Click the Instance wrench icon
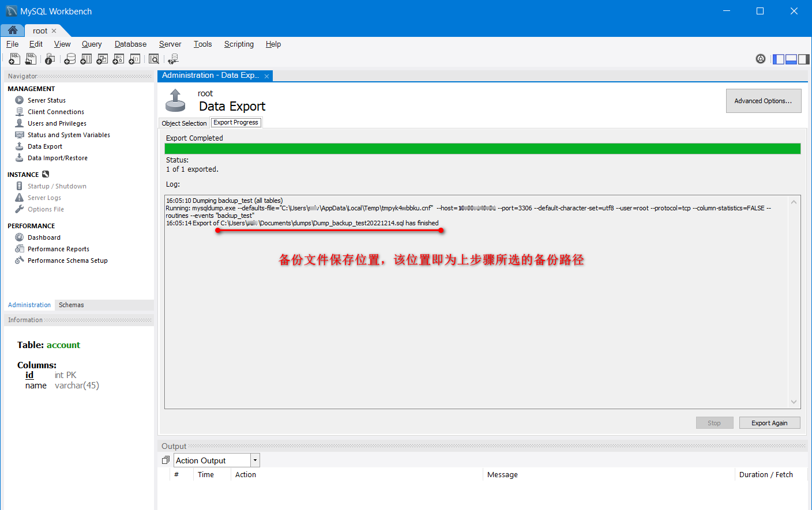The width and height of the screenshot is (812, 510). tap(46, 174)
